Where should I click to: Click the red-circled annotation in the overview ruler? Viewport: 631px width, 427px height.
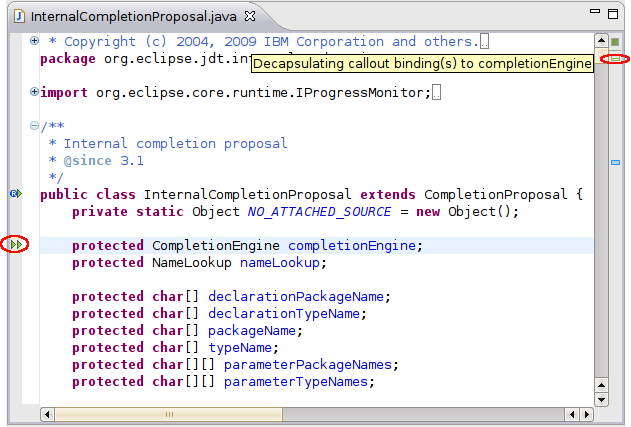615,60
